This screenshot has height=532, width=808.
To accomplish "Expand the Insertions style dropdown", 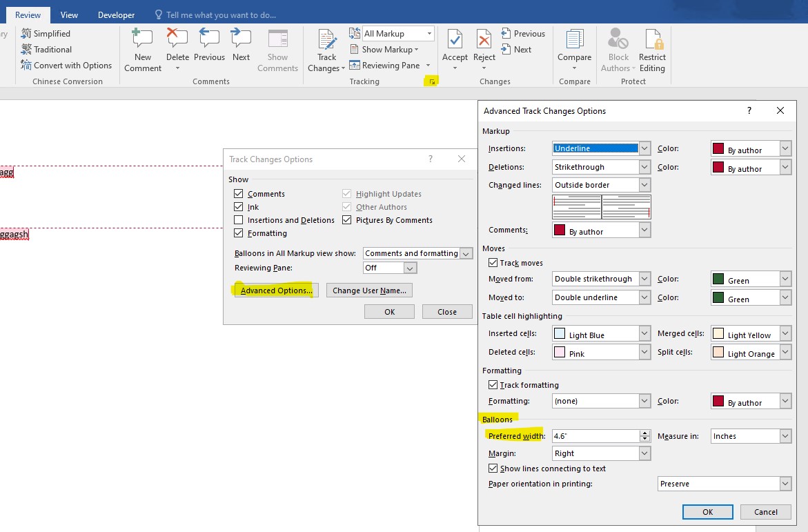I will pos(644,148).
